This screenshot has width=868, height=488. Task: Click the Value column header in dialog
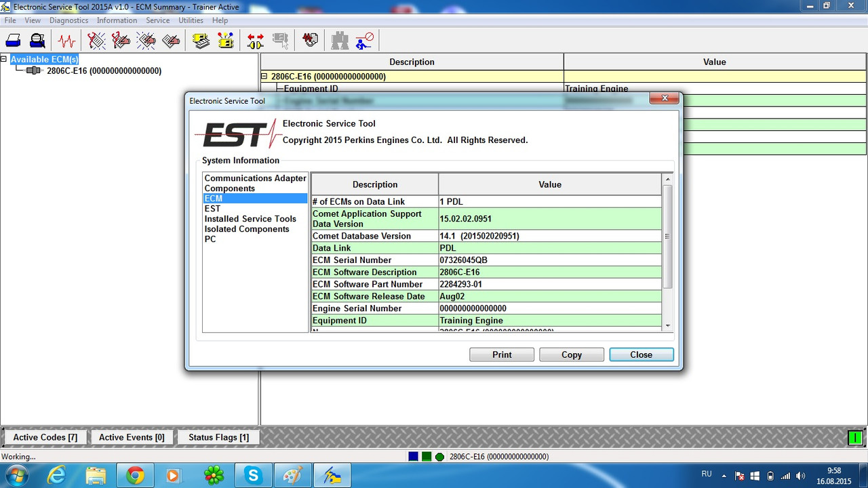(550, 184)
